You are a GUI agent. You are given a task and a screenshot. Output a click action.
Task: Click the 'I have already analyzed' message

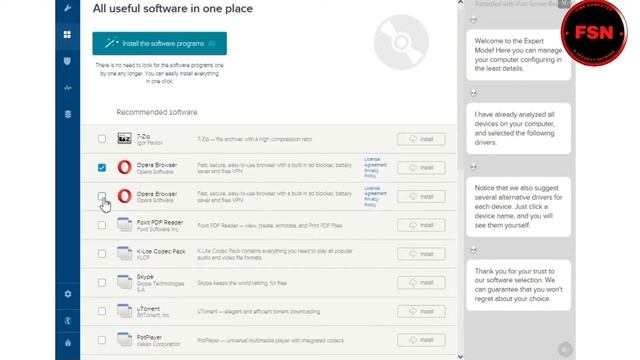pyautogui.click(x=518, y=129)
